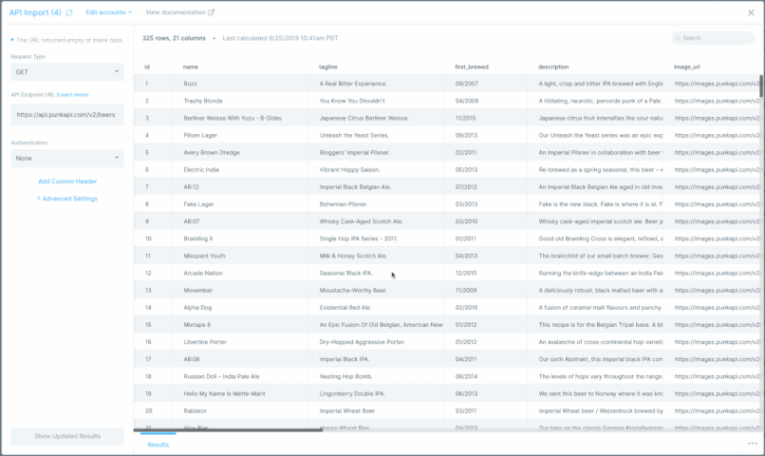Click the 325 rows, 21 columns summary
The width and height of the screenshot is (765, 456).
click(x=174, y=38)
